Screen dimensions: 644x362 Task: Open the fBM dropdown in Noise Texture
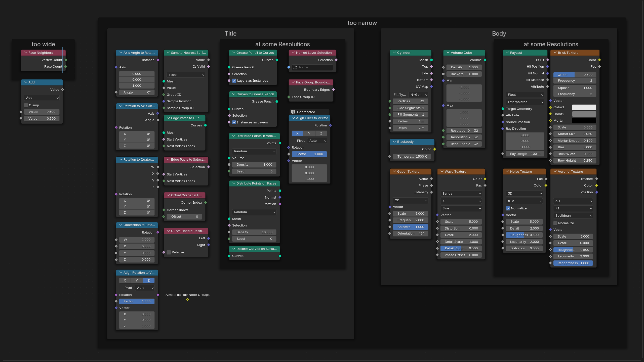point(524,201)
